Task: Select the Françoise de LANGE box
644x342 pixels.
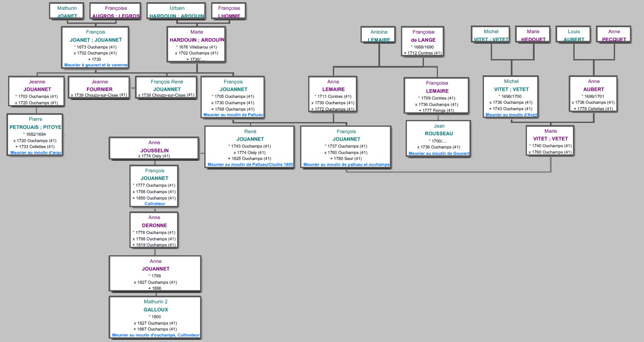Action: click(x=423, y=42)
